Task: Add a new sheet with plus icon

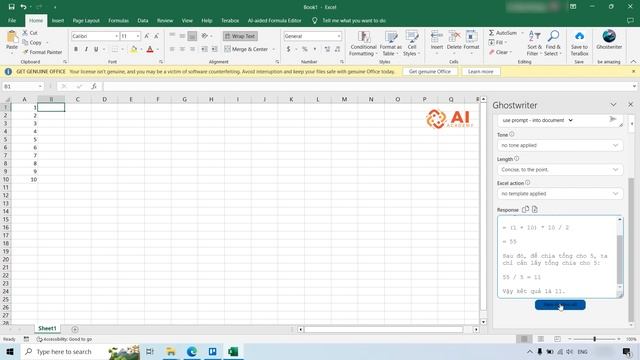Action: [75, 329]
